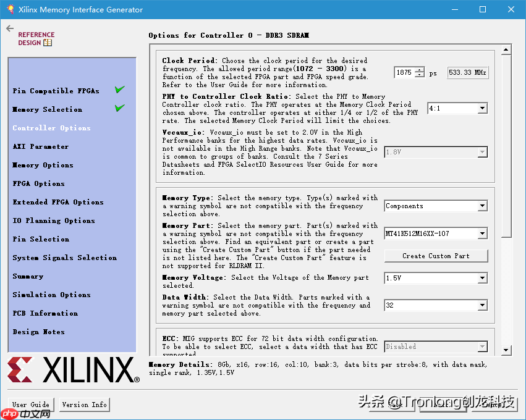Open the Vccaux_io 1.8V dropdown

436,152
